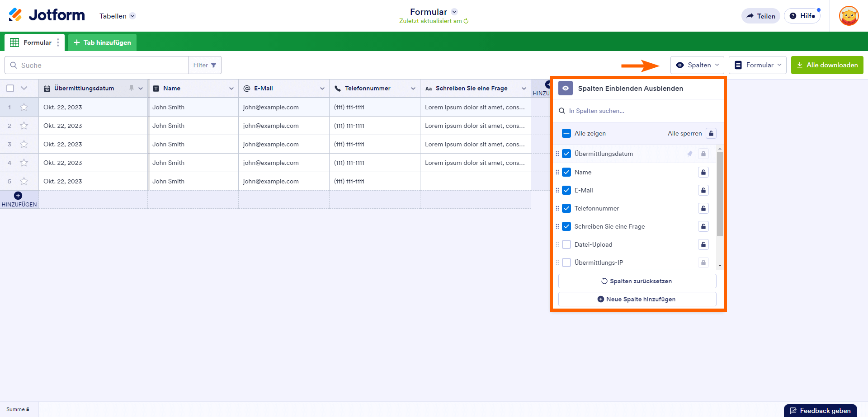Viewport: 868px width, 417px height.
Task: Select the Formular tab
Action: (32, 42)
